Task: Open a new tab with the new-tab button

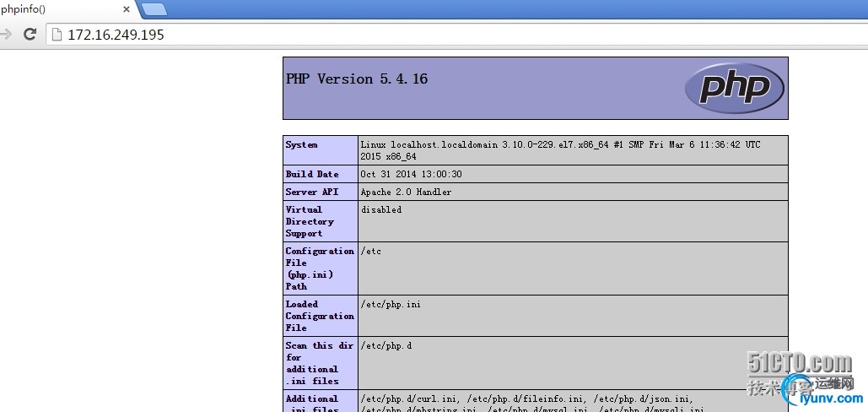Action: 154,8
